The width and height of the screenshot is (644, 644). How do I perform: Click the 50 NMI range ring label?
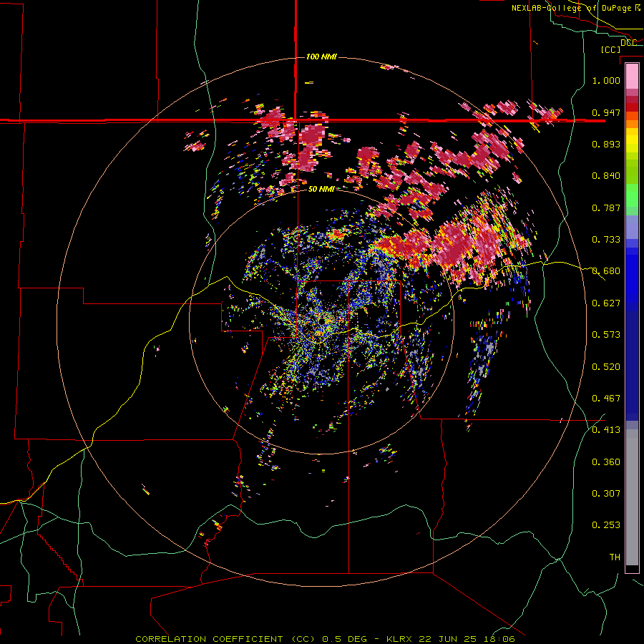(321, 190)
